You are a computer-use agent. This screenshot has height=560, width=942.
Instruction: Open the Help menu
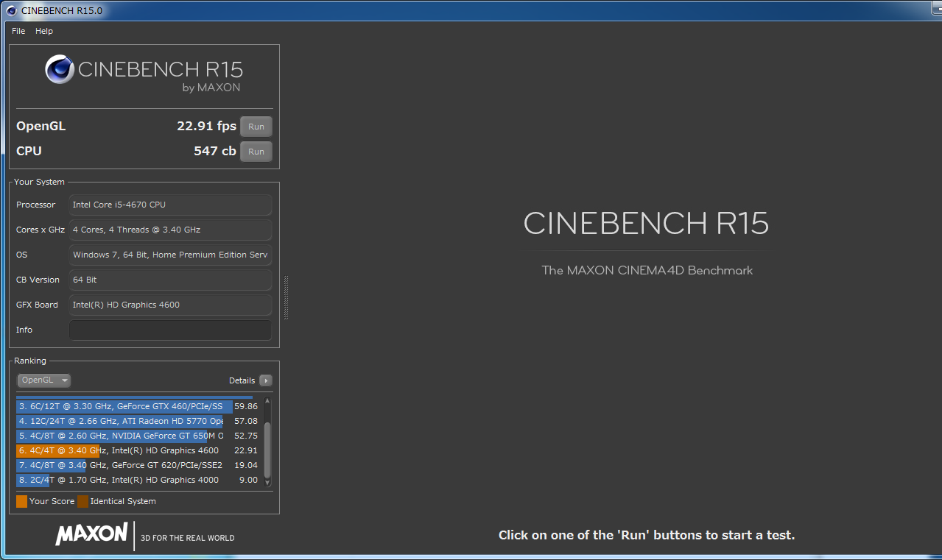tap(44, 31)
